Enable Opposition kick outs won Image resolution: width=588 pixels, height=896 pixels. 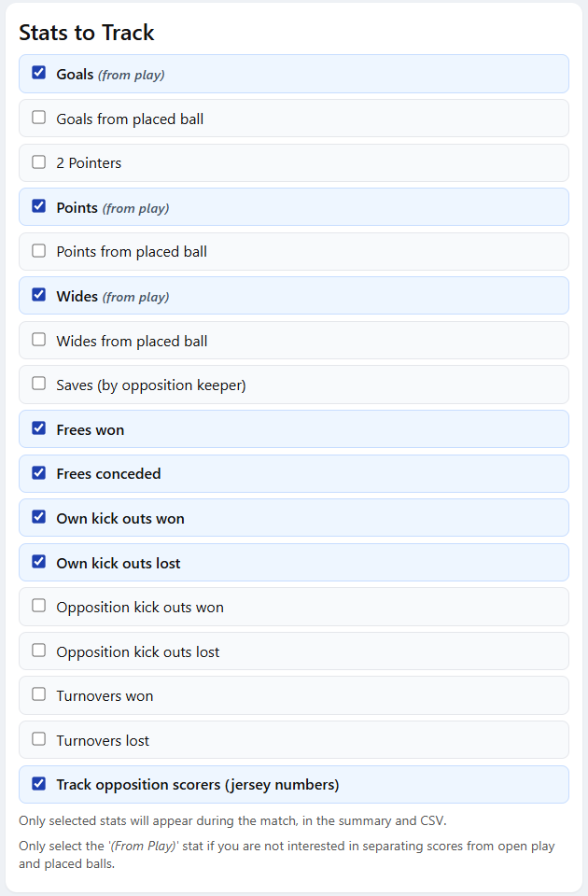(x=38, y=606)
